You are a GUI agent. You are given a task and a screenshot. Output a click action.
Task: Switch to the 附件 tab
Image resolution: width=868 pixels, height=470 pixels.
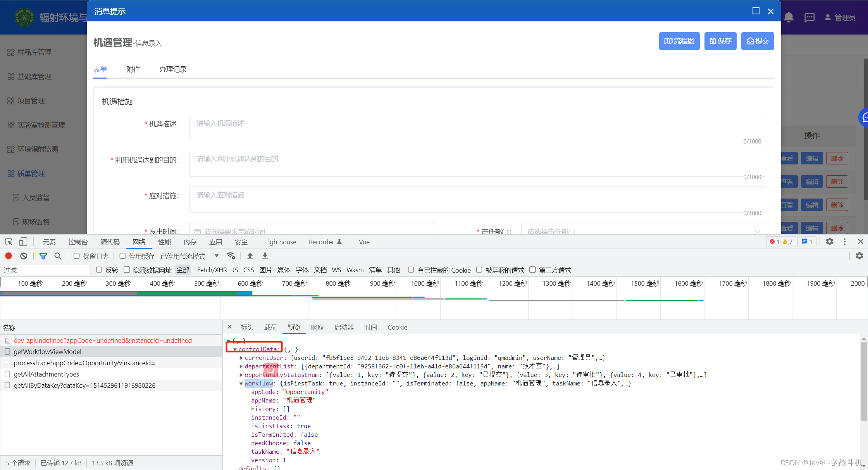tap(133, 69)
